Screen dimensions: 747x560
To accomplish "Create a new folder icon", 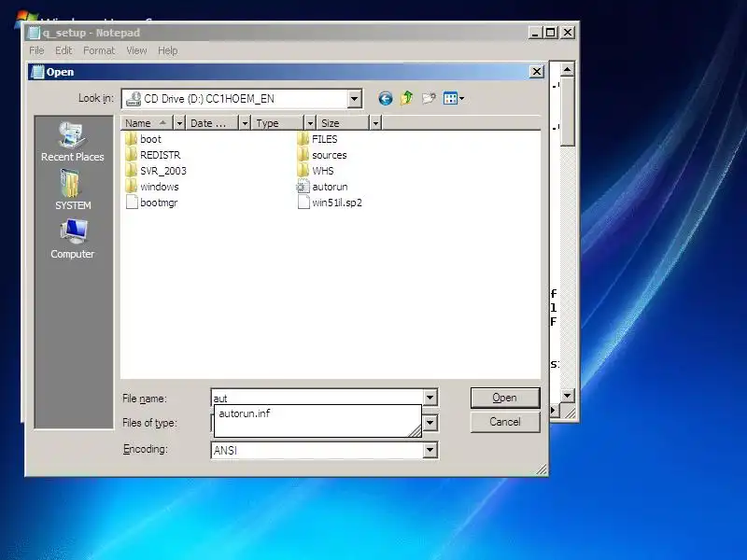I will [429, 98].
